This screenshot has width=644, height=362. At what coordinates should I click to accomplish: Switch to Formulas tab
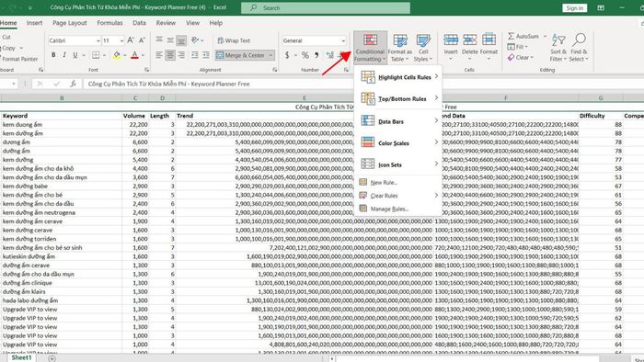pyautogui.click(x=109, y=23)
